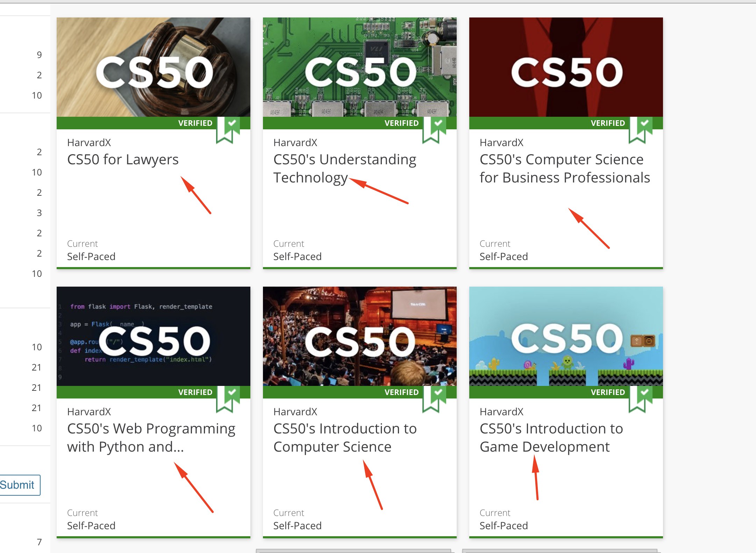Screen dimensions: 756x553
Task: Click Self-Paced on the CS50 for Lawyers card
Action: tap(91, 257)
